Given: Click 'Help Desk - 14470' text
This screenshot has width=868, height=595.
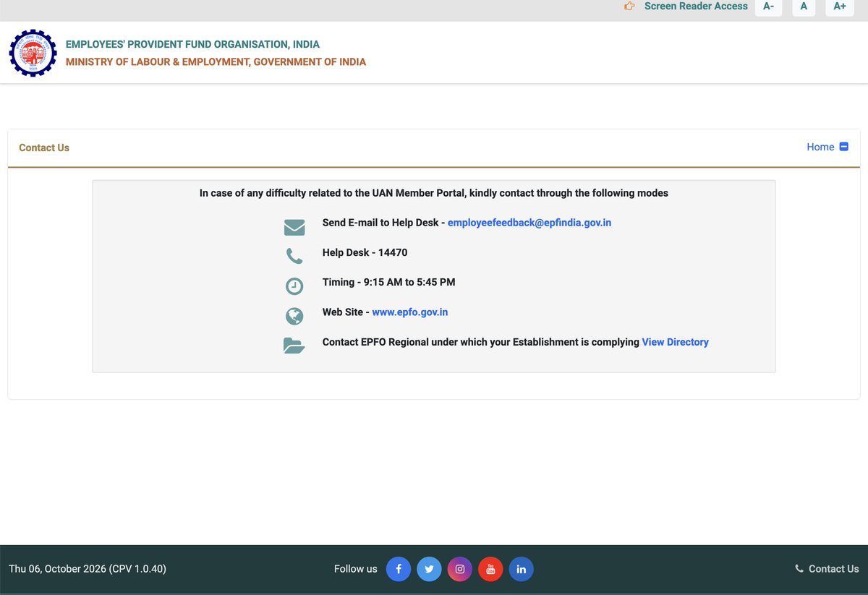Looking at the screenshot, I should (365, 252).
